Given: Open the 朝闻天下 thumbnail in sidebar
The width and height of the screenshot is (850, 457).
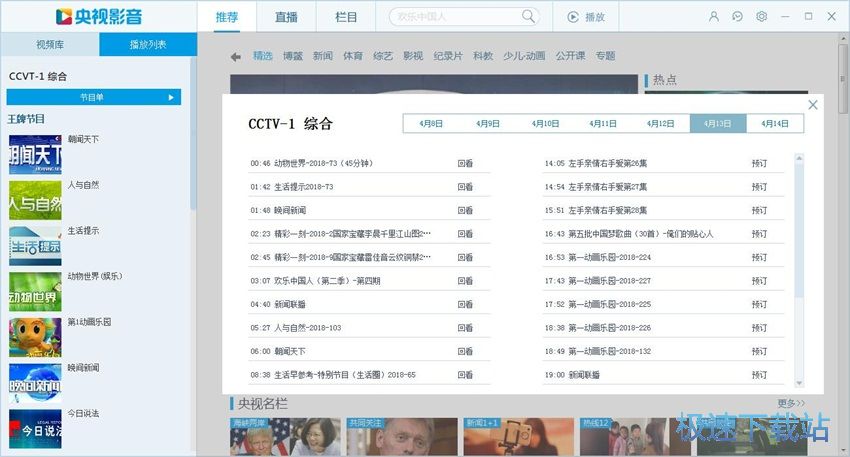Looking at the screenshot, I should click(35, 155).
